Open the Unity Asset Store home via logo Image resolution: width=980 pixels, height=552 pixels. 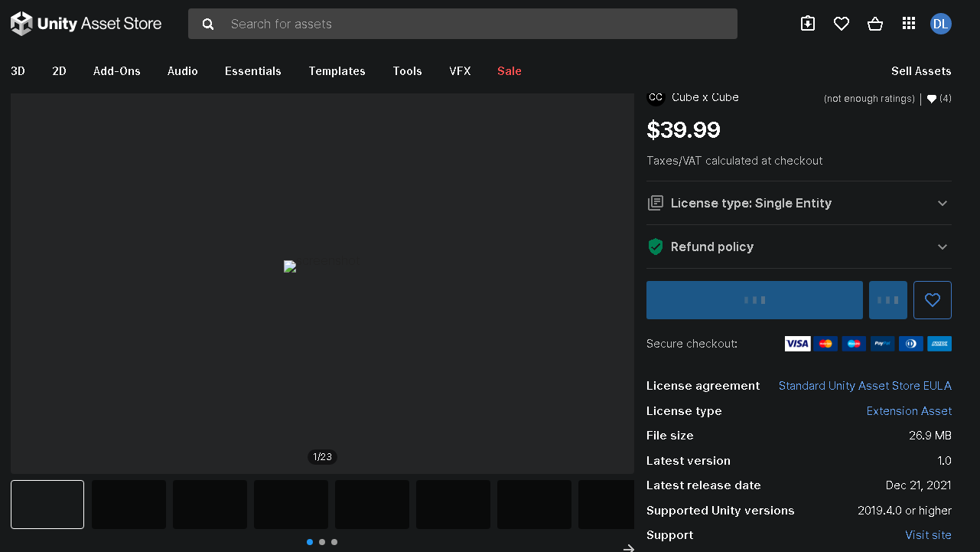tap(84, 23)
